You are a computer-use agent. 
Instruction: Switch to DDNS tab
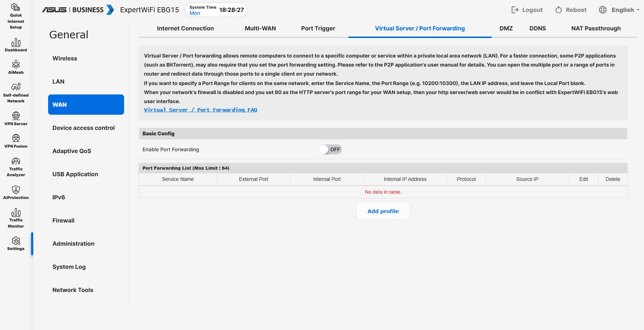[538, 28]
